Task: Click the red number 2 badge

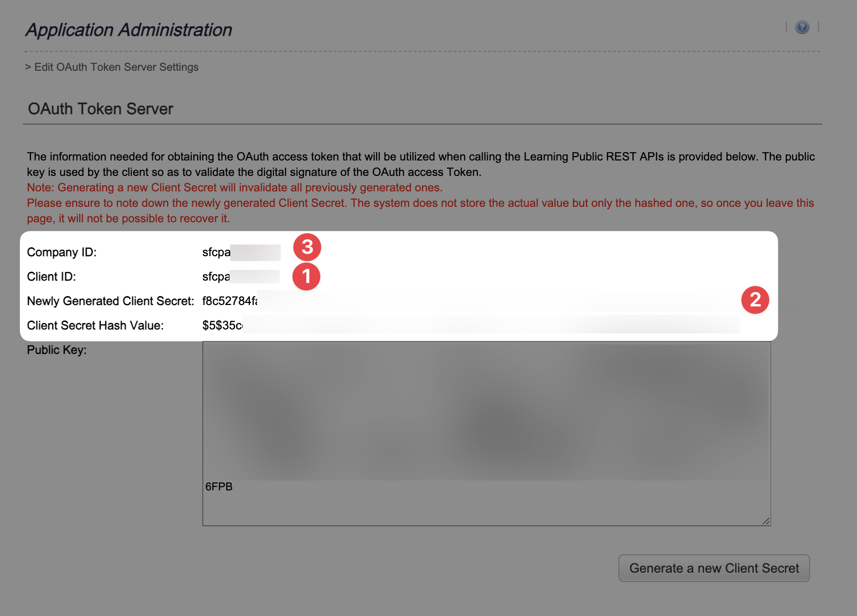Action: pos(755,300)
